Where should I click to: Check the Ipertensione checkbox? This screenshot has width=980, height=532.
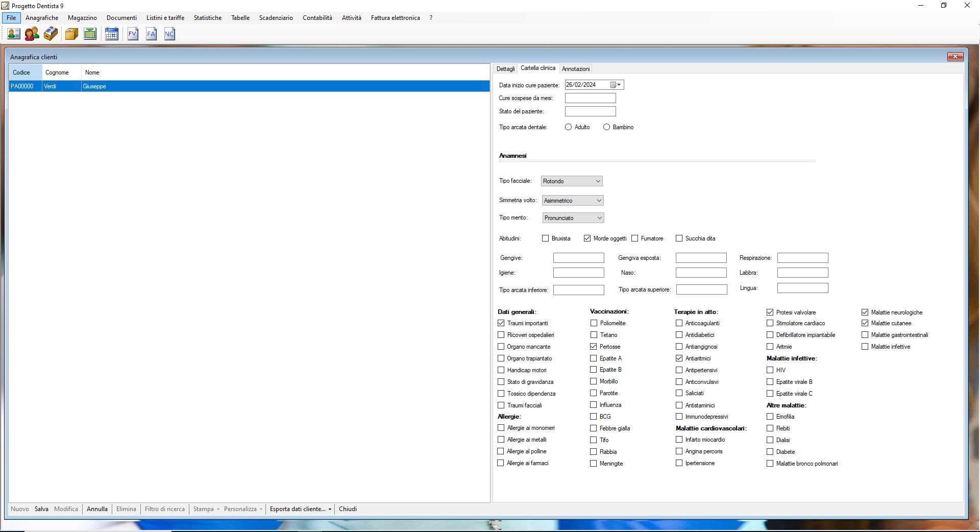click(x=679, y=463)
